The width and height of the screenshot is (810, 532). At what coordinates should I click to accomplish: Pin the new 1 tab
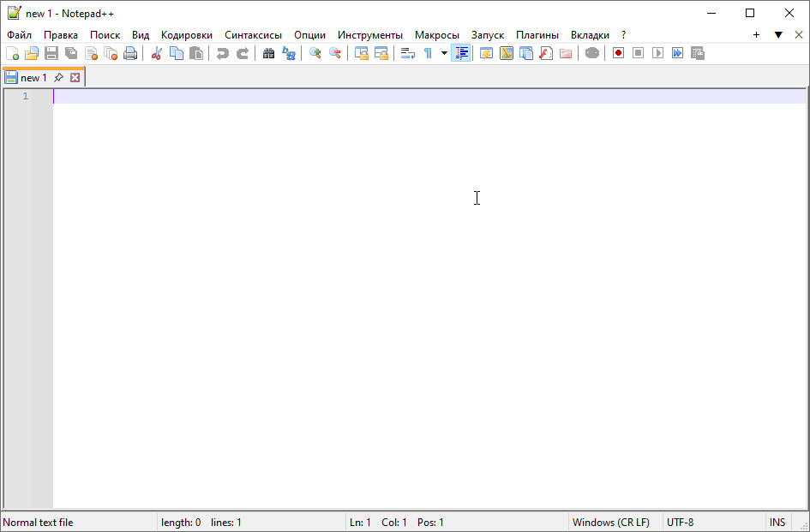click(x=58, y=77)
